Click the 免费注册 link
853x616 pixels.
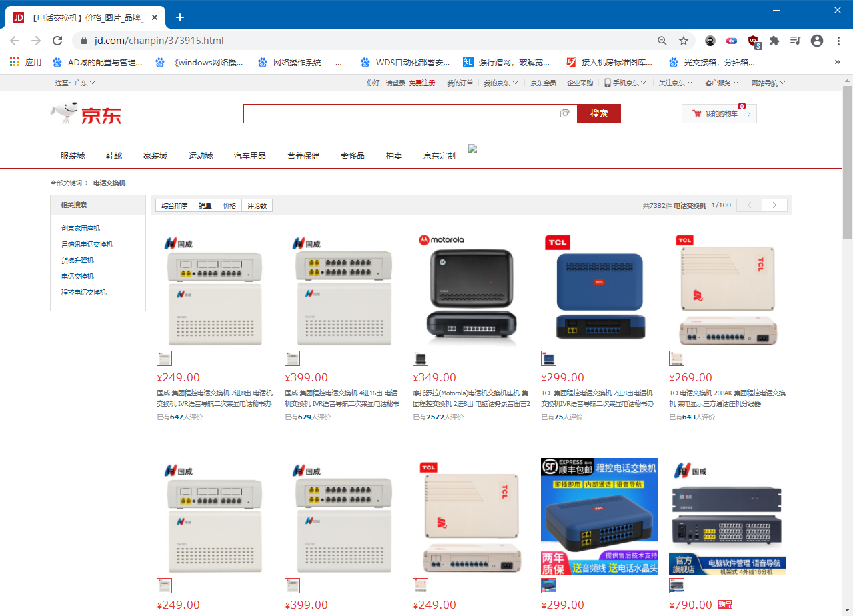tap(421, 83)
